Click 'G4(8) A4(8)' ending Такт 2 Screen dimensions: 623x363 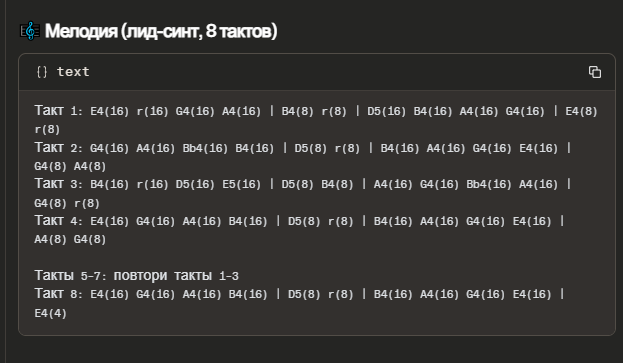[70, 166]
